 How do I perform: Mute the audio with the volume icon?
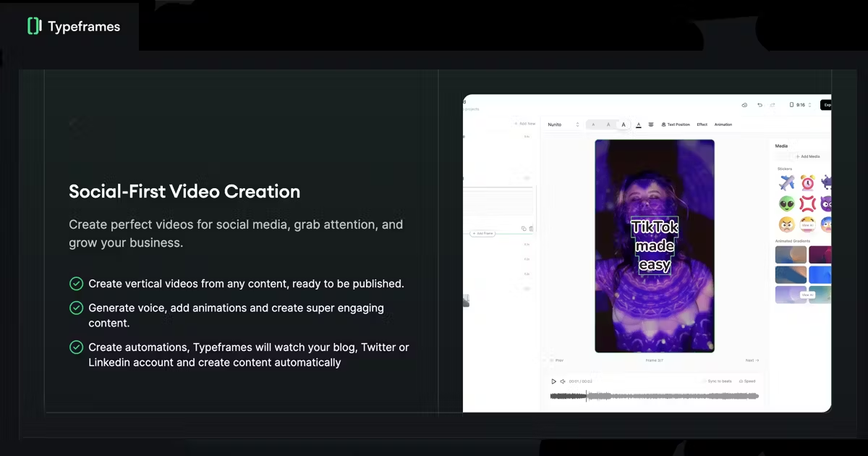pyautogui.click(x=563, y=381)
